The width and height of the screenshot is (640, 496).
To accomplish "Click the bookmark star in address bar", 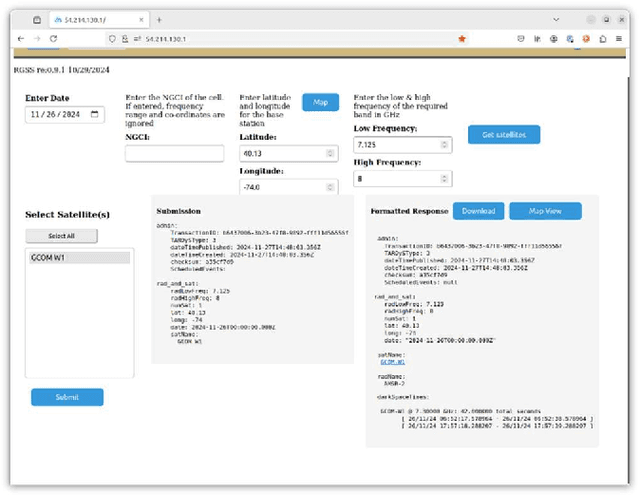I will [461, 38].
